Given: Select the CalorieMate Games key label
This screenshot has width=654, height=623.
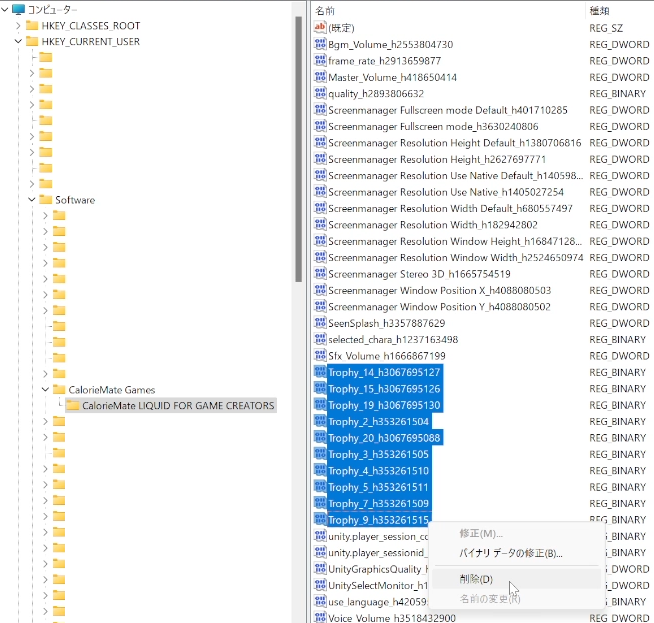Looking at the screenshot, I should [112, 390].
